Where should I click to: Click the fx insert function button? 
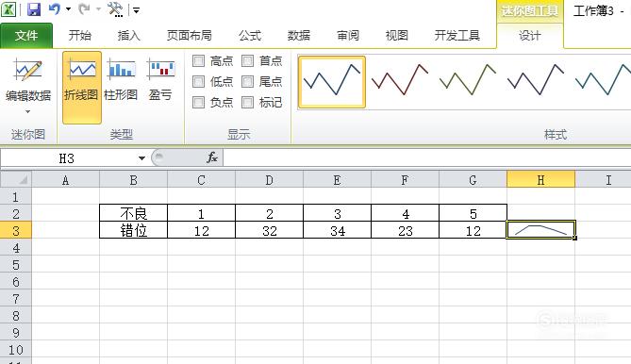pos(212,157)
